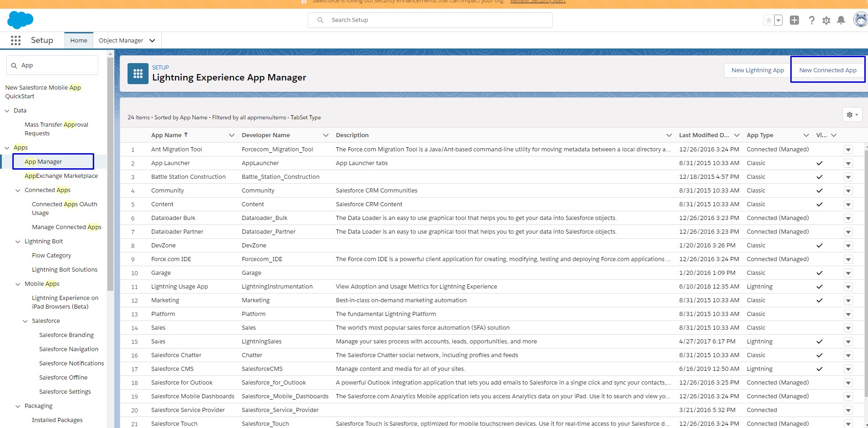Screen dimensions: 868x428
Task: Open row actions for Marketing
Action: (x=848, y=300)
